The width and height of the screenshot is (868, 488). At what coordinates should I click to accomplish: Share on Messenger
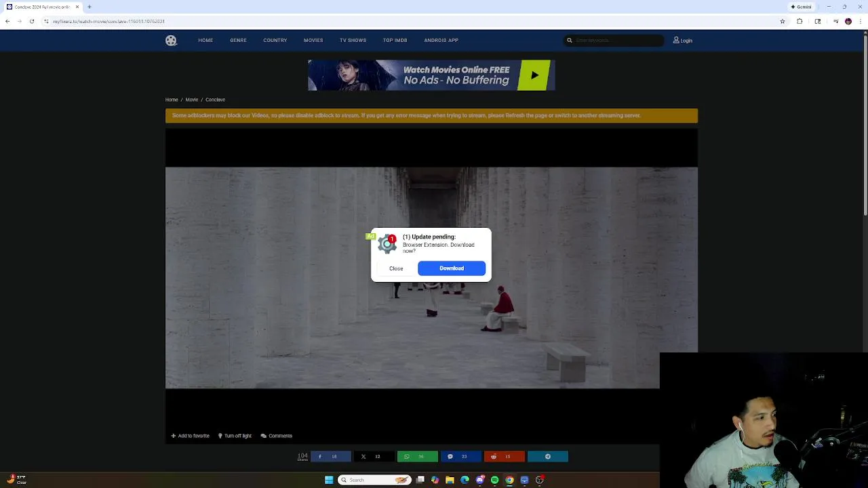pos(461,457)
